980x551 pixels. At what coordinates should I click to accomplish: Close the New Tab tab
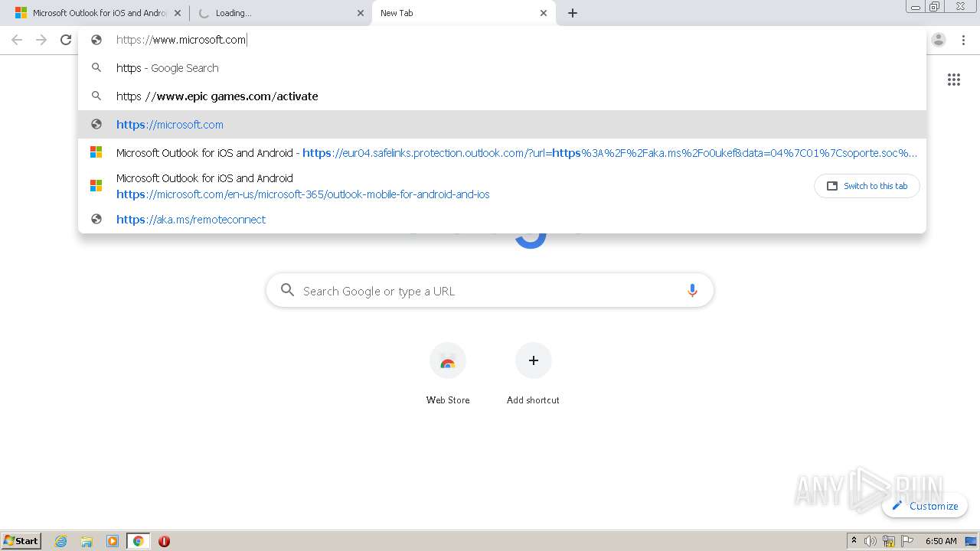(x=544, y=13)
